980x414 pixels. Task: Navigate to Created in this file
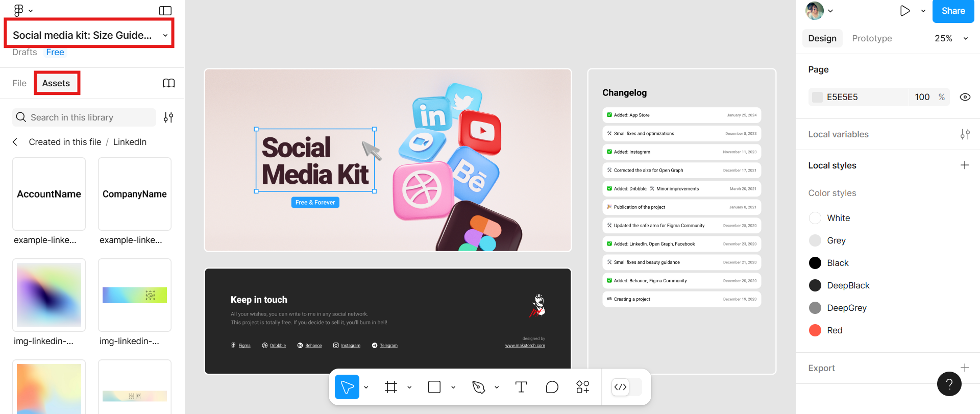tap(65, 142)
